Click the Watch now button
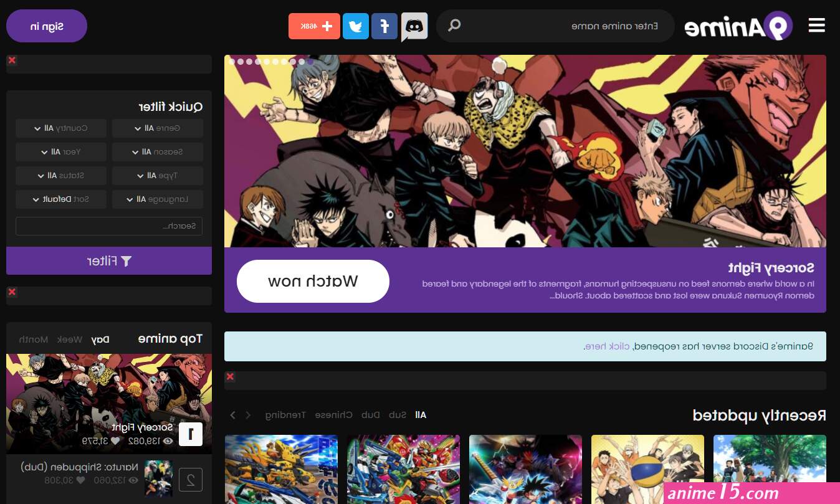The height and width of the screenshot is (504, 840). click(313, 281)
